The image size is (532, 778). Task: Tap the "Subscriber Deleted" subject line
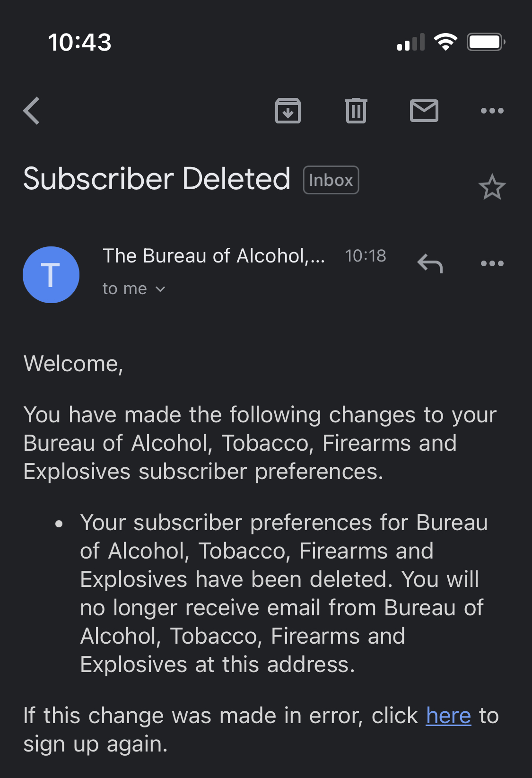coord(157,179)
